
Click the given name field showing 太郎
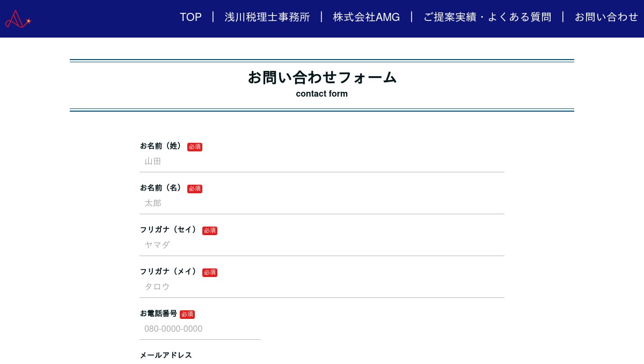pos(322,203)
